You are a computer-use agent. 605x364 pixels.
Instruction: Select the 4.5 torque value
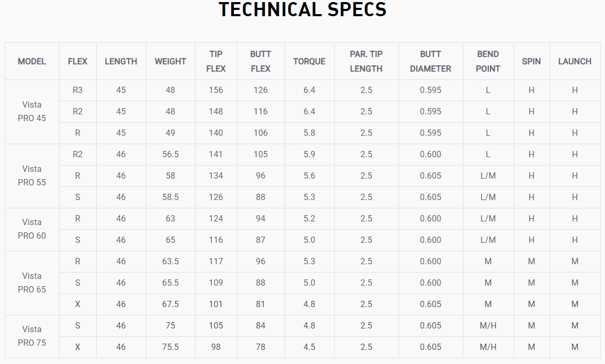coord(309,347)
